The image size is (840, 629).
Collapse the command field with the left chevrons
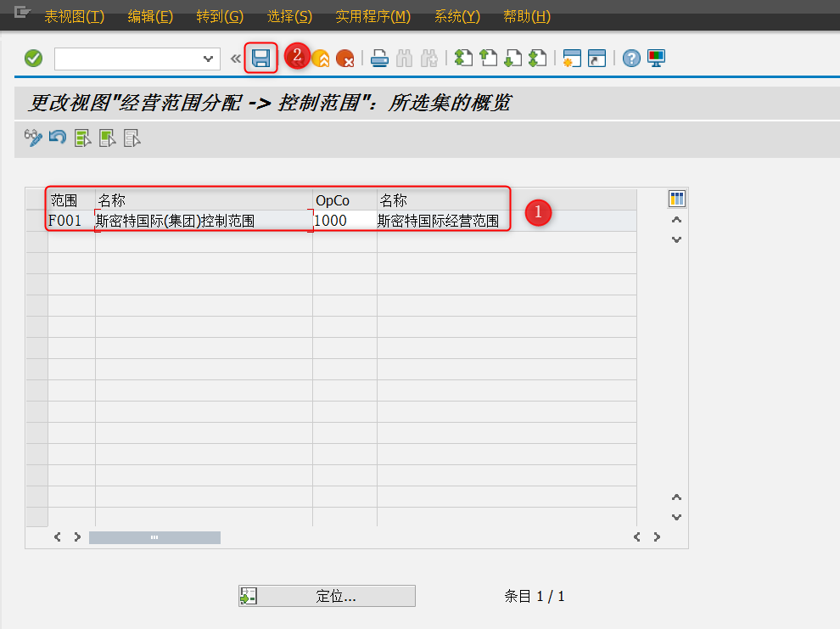pos(235,58)
